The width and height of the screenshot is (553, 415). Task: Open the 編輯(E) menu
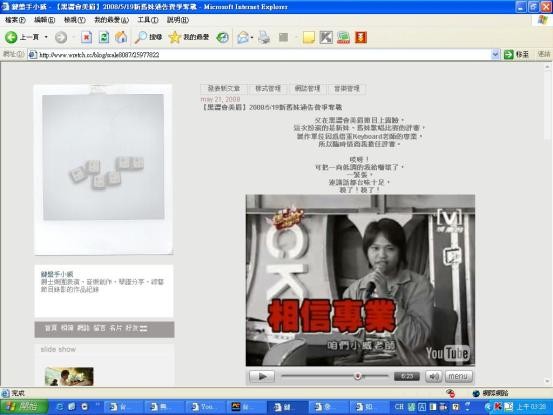click(x=44, y=20)
